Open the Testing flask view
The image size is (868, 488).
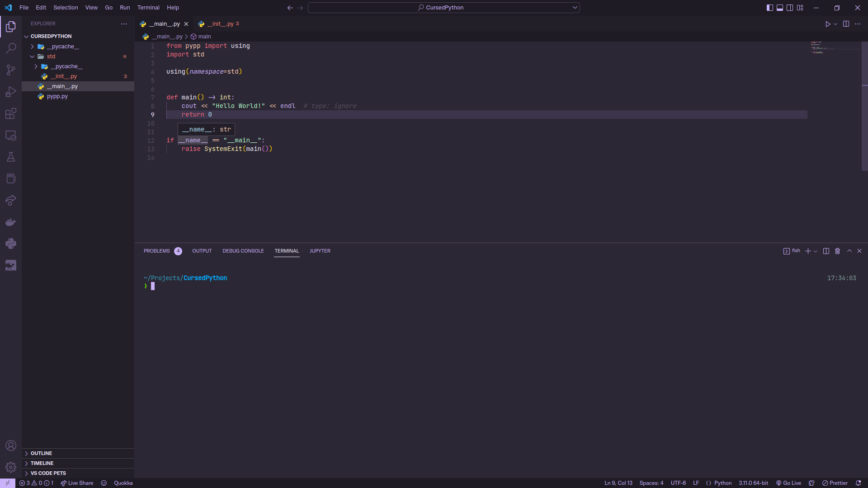pos(11,157)
